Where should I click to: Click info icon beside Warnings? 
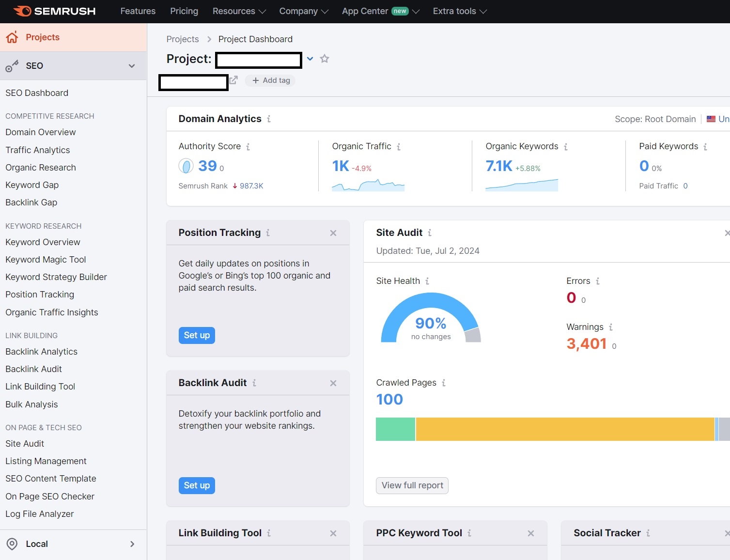[x=611, y=327]
